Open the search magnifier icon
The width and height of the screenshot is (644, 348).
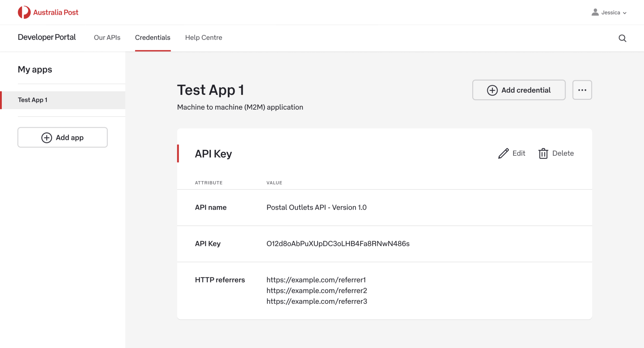[x=622, y=38]
